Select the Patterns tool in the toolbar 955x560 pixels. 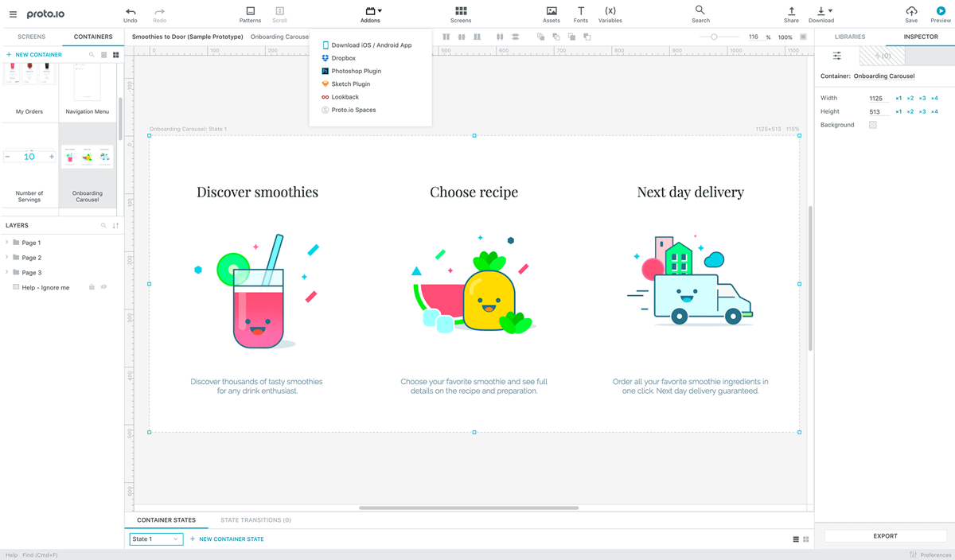[250, 14]
